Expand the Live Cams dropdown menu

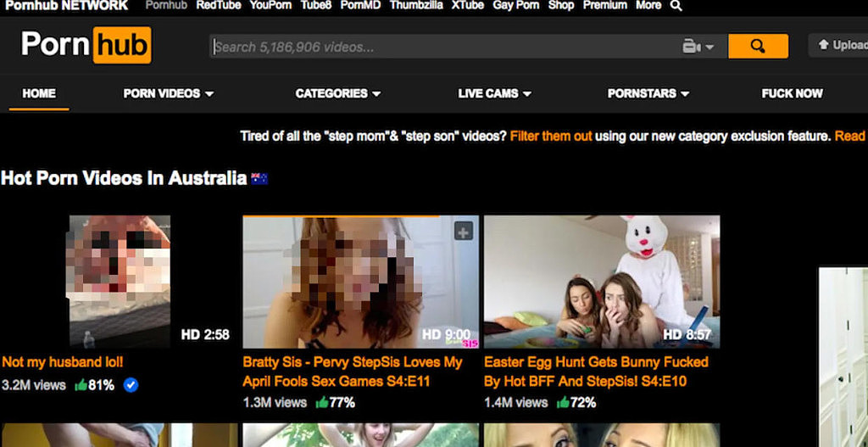pos(494,93)
